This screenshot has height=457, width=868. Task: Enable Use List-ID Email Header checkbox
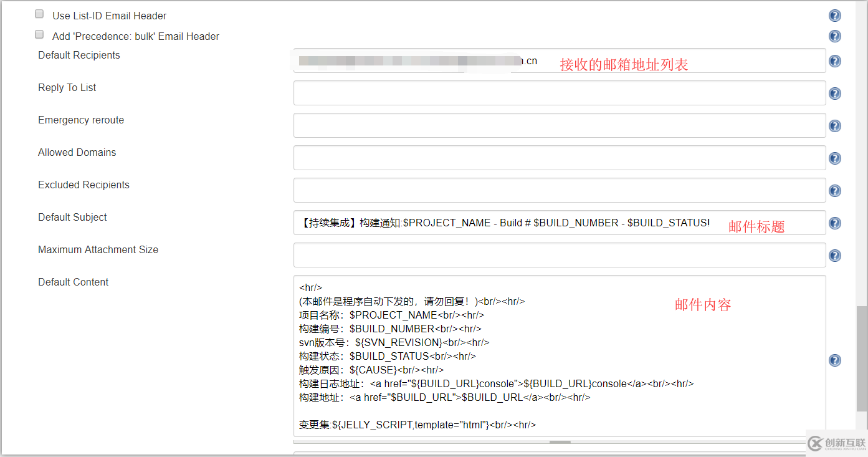(x=39, y=14)
